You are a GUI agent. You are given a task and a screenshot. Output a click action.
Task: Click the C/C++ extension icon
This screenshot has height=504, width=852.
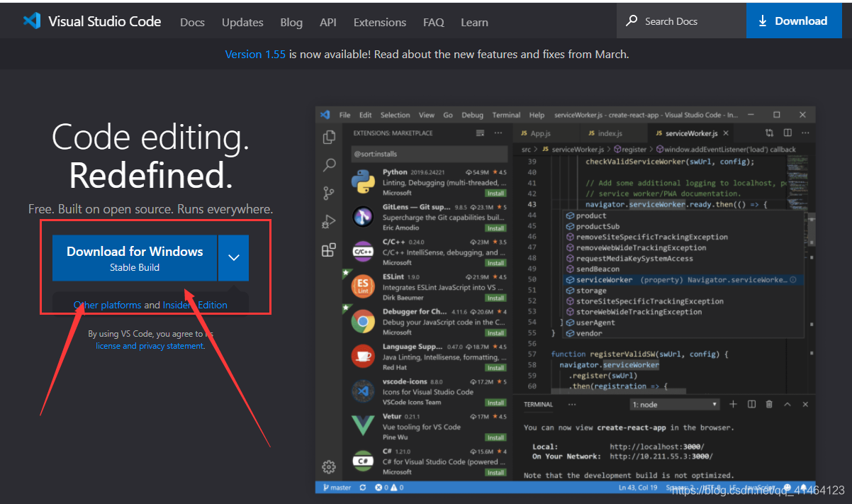[362, 252]
